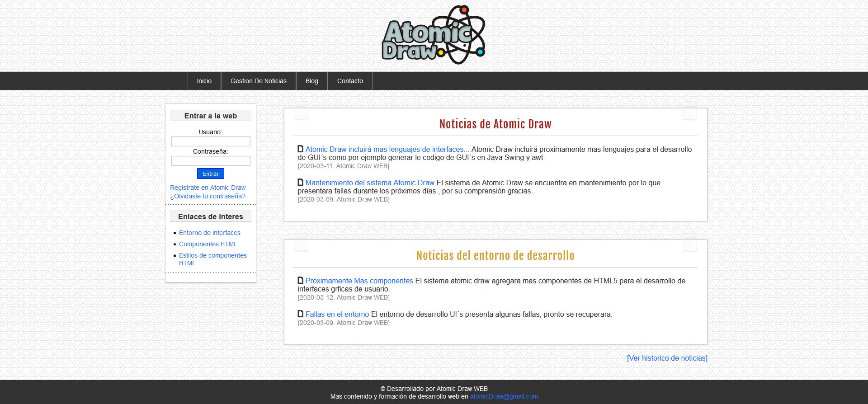Image resolution: width=868 pixels, height=404 pixels.
Task: Open the 'Fallas en el entorno' news link
Action: [x=337, y=314]
